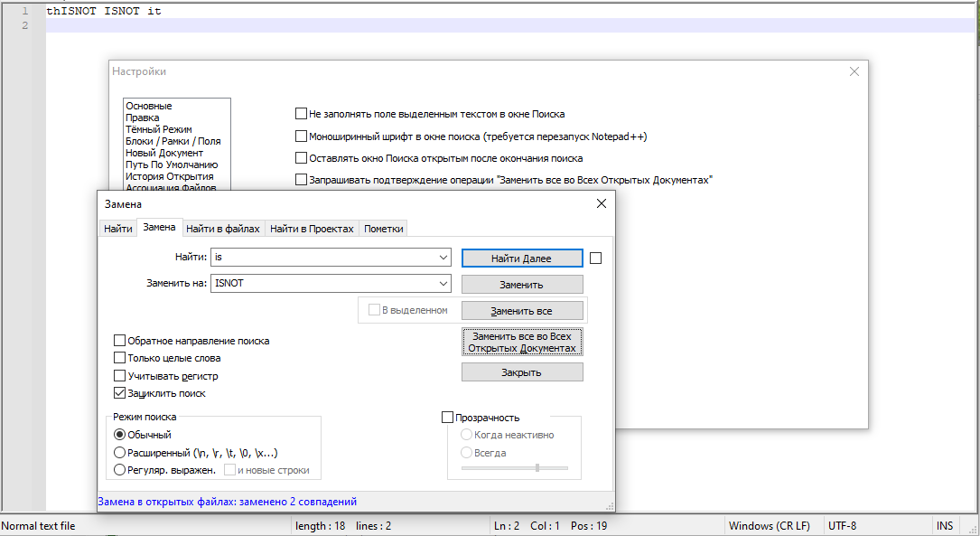Close the Замена dialog with X
Screen dimensions: 980x536
coord(602,204)
